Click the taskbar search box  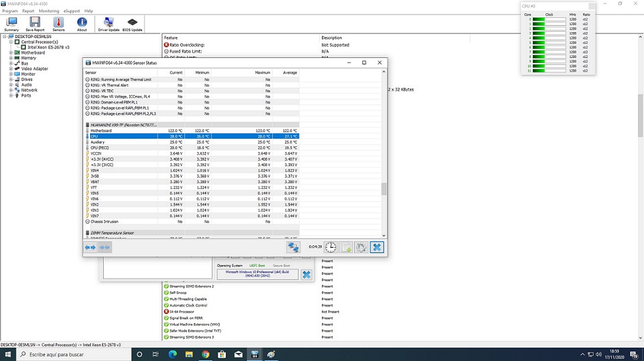pos(70,355)
